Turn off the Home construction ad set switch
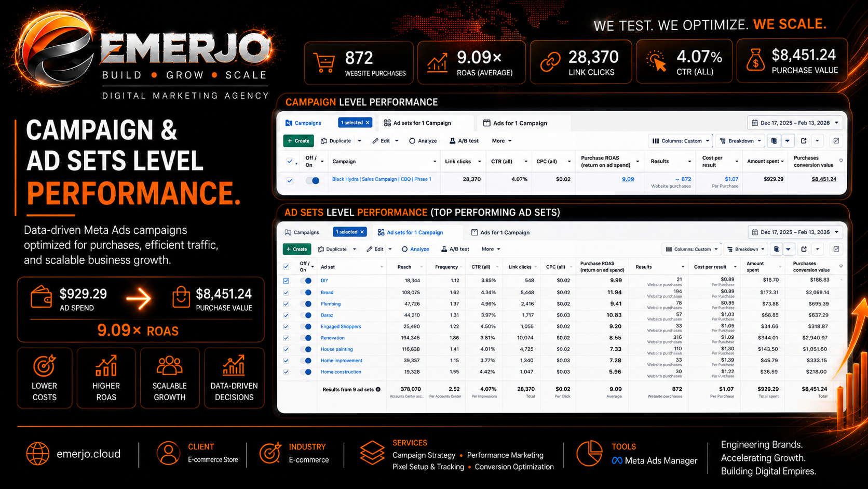Image resolution: width=868 pixels, height=489 pixels. click(306, 372)
